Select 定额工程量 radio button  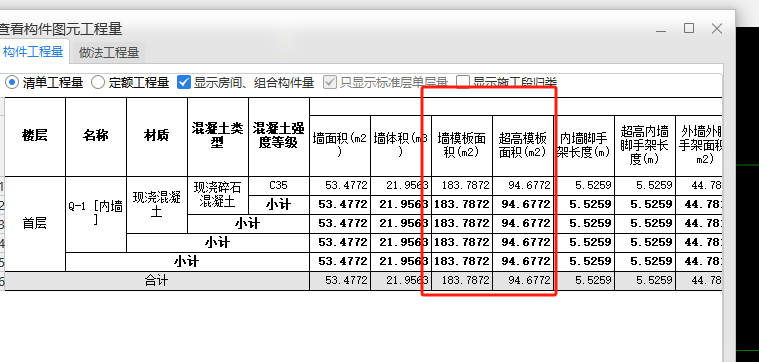click(x=98, y=83)
